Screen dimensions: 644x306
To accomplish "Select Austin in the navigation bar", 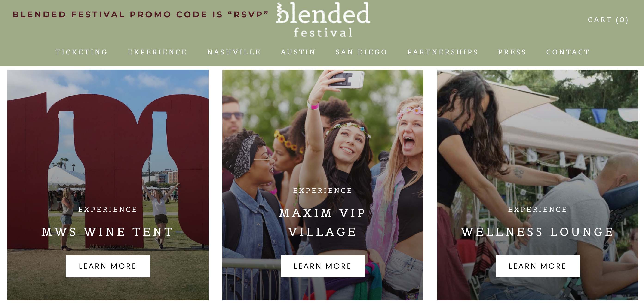I will [298, 52].
